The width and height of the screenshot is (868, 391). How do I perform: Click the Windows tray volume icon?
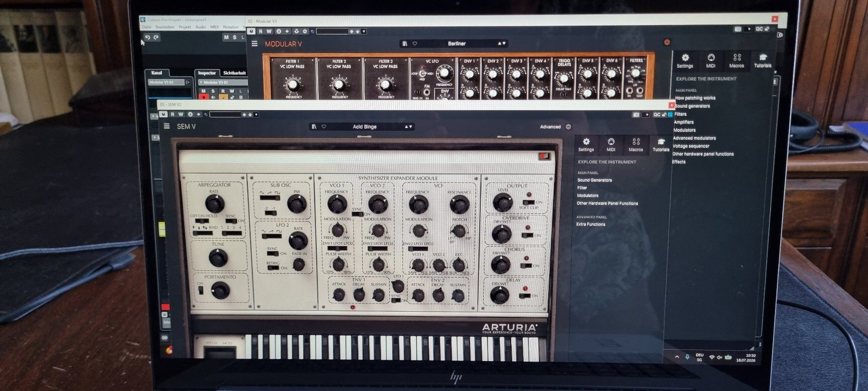pyautogui.click(x=719, y=357)
